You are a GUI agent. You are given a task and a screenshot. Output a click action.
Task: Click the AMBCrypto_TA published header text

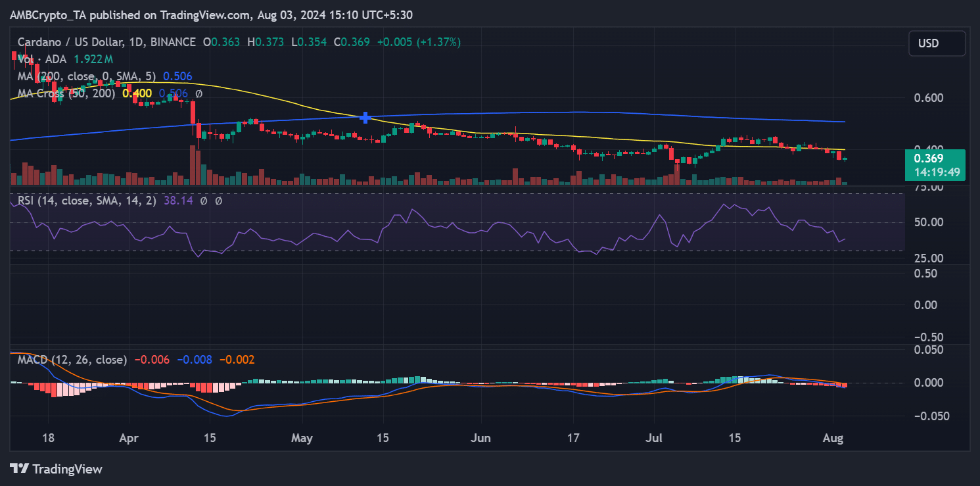click(x=212, y=14)
